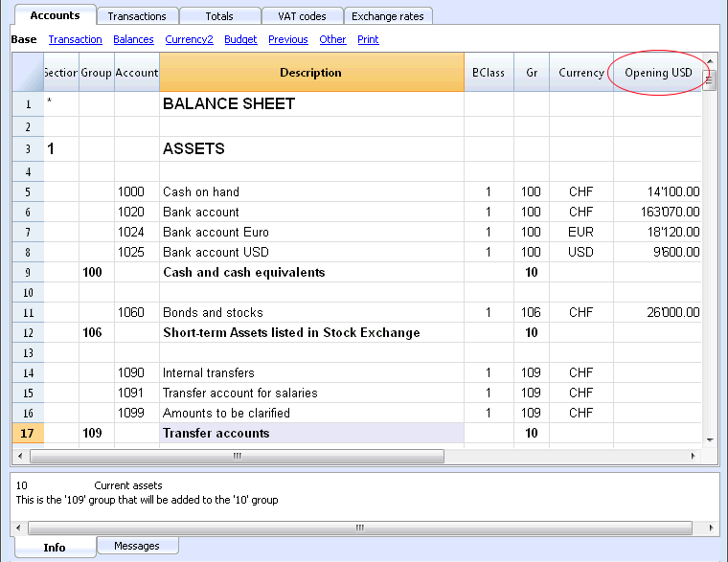Click the table horizontal scrollbar thumb
The image size is (728, 562).
point(238,456)
